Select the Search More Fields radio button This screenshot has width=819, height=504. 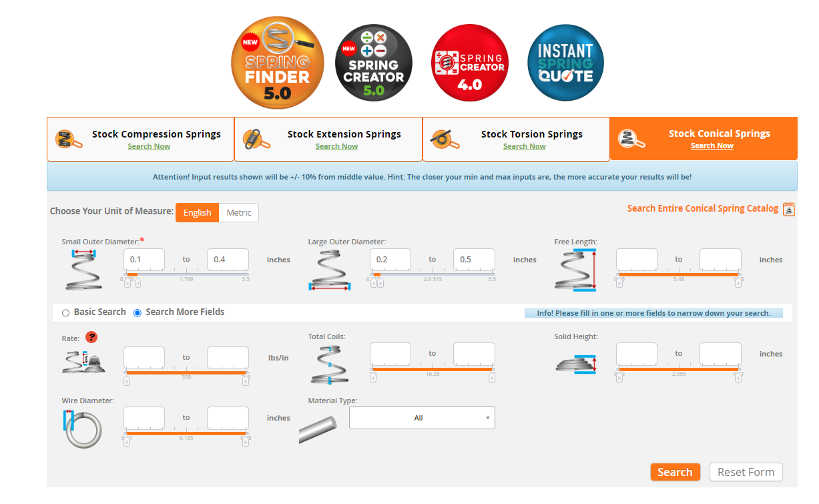(138, 312)
